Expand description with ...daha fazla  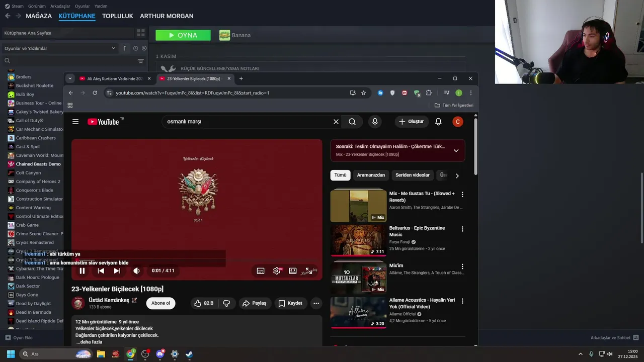coord(89,342)
